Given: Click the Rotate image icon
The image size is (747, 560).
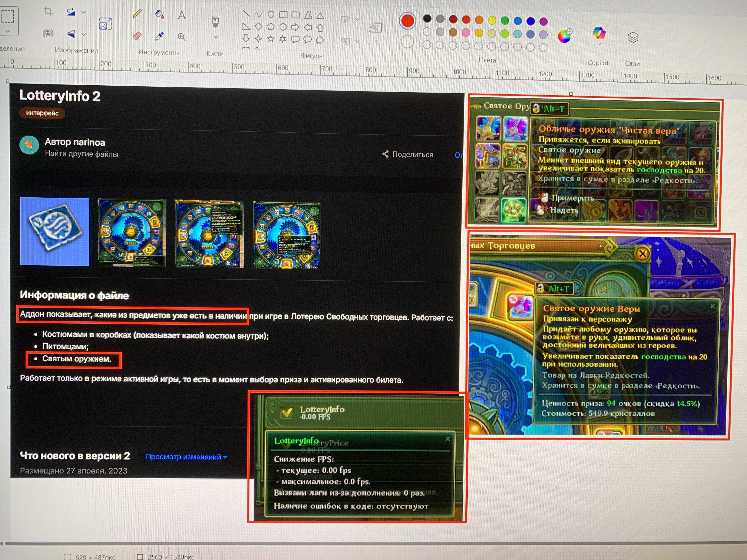Looking at the screenshot, I should click(71, 12).
